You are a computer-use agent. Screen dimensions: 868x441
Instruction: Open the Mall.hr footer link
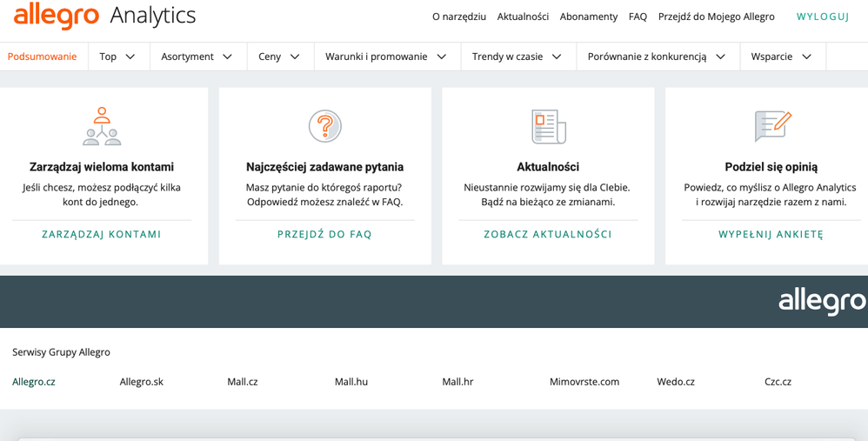click(457, 382)
